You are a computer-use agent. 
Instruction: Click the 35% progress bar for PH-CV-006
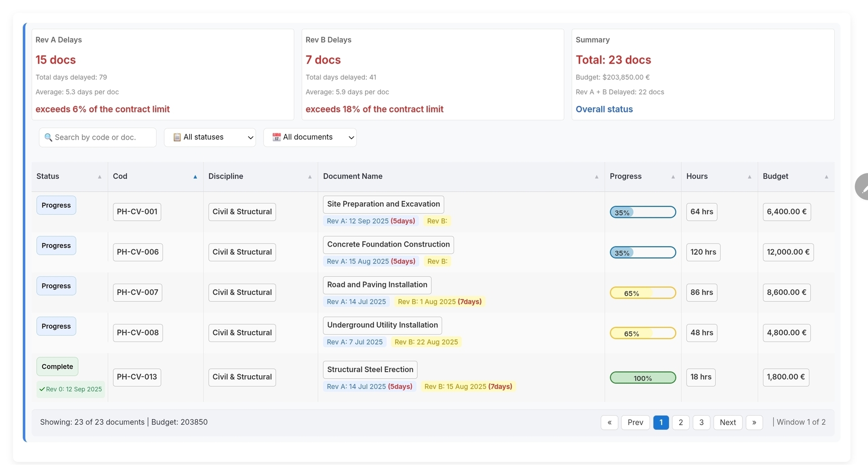pos(643,253)
